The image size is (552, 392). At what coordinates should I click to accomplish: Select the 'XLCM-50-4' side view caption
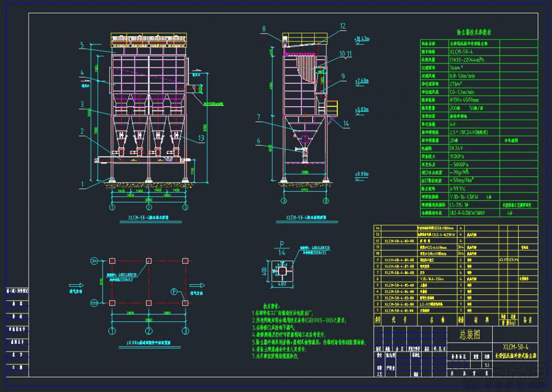[x=306, y=218]
